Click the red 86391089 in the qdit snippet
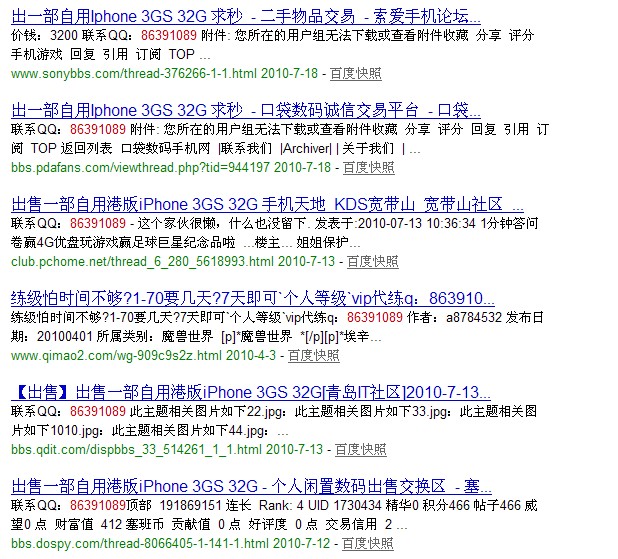This screenshot has width=618, height=559. coord(98,412)
